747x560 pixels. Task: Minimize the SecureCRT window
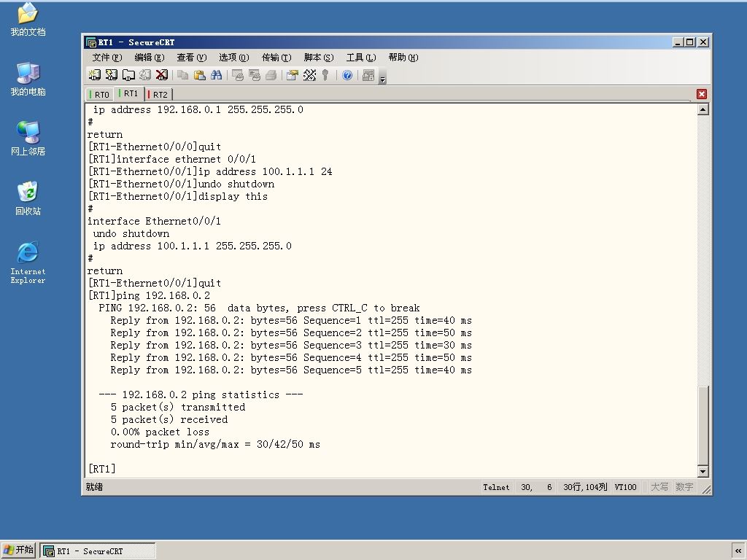pyautogui.click(x=678, y=42)
